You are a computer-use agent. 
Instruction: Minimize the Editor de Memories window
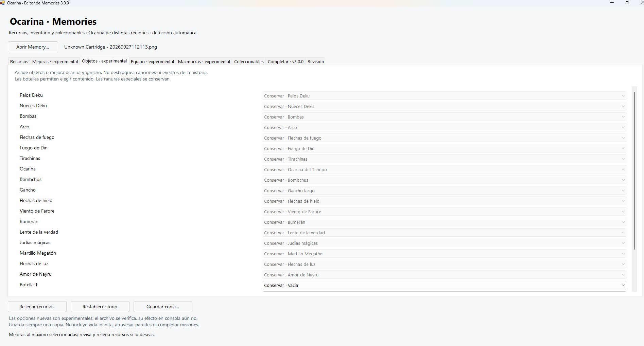612,3
